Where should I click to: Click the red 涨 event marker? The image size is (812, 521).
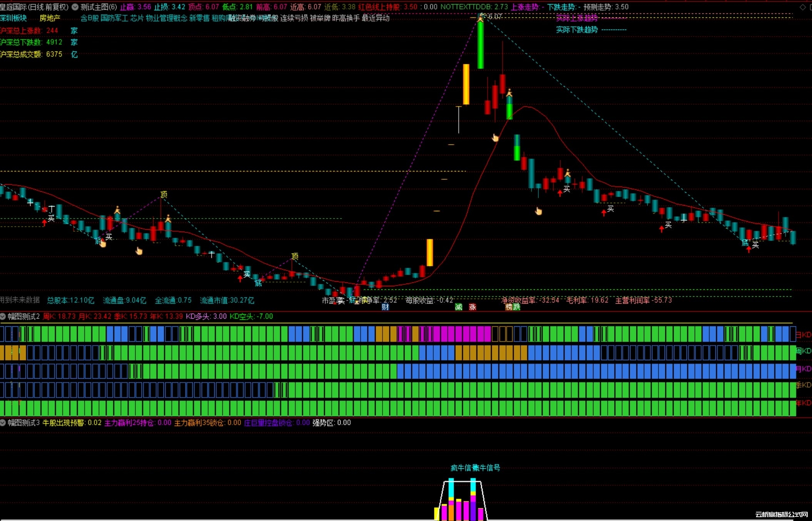click(x=473, y=307)
